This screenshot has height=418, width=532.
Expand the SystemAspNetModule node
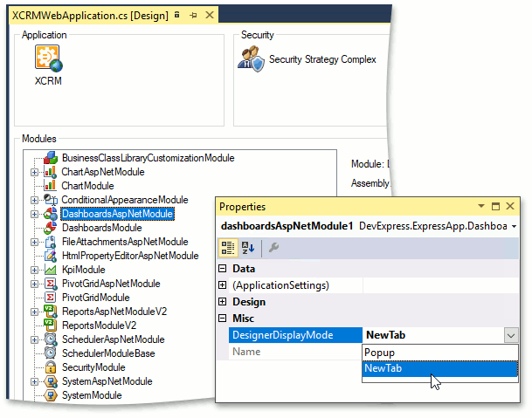tap(34, 381)
